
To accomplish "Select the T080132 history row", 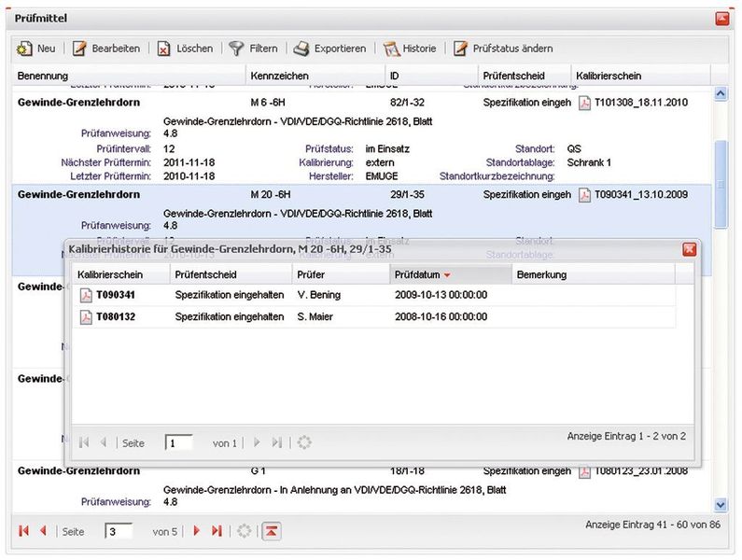I will pyautogui.click(x=374, y=317).
